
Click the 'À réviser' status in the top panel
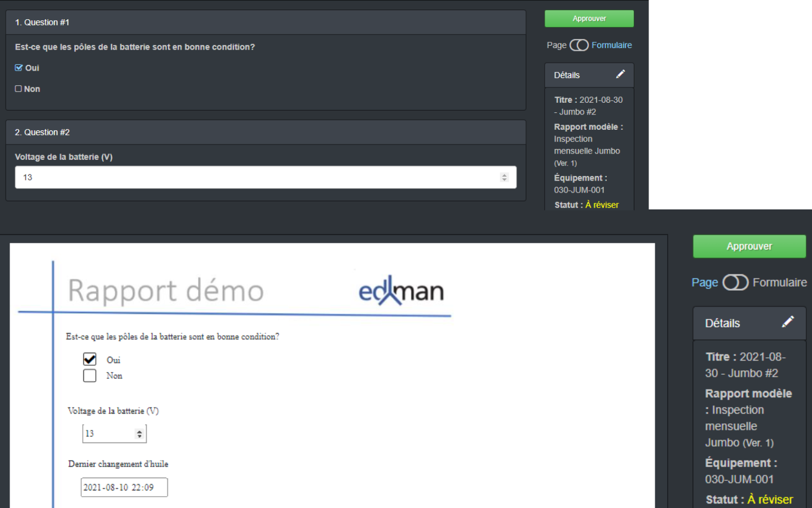(x=602, y=205)
